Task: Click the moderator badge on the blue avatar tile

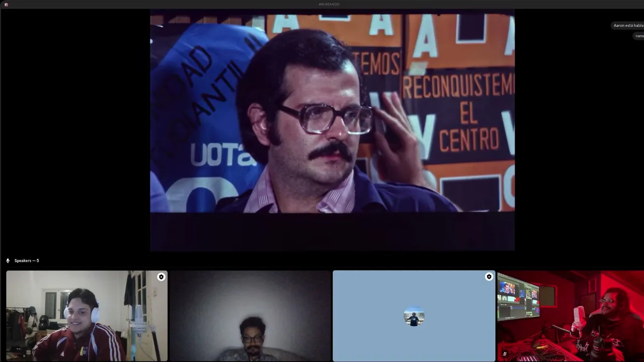Action: click(x=489, y=277)
